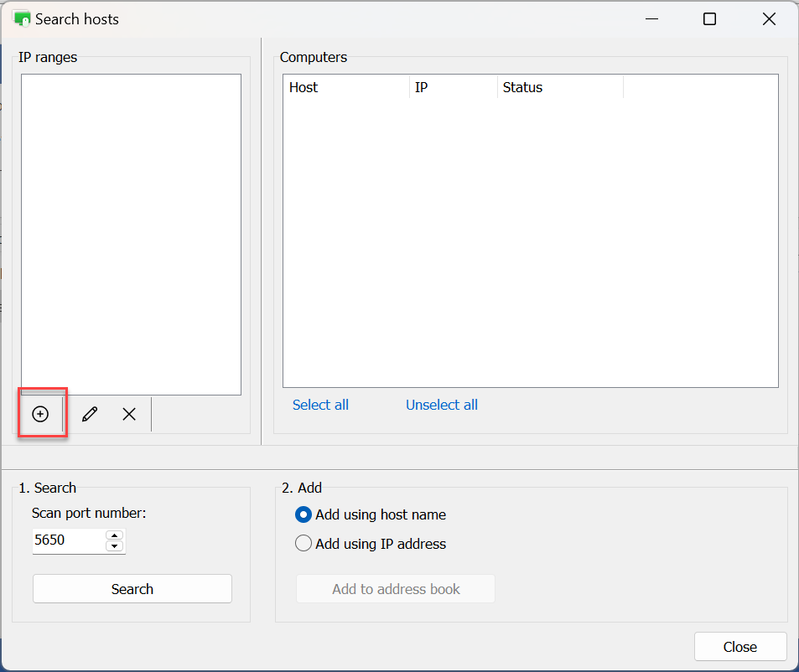The width and height of the screenshot is (799, 672).
Task: Choose the Add using IP address option
Action: (304, 544)
